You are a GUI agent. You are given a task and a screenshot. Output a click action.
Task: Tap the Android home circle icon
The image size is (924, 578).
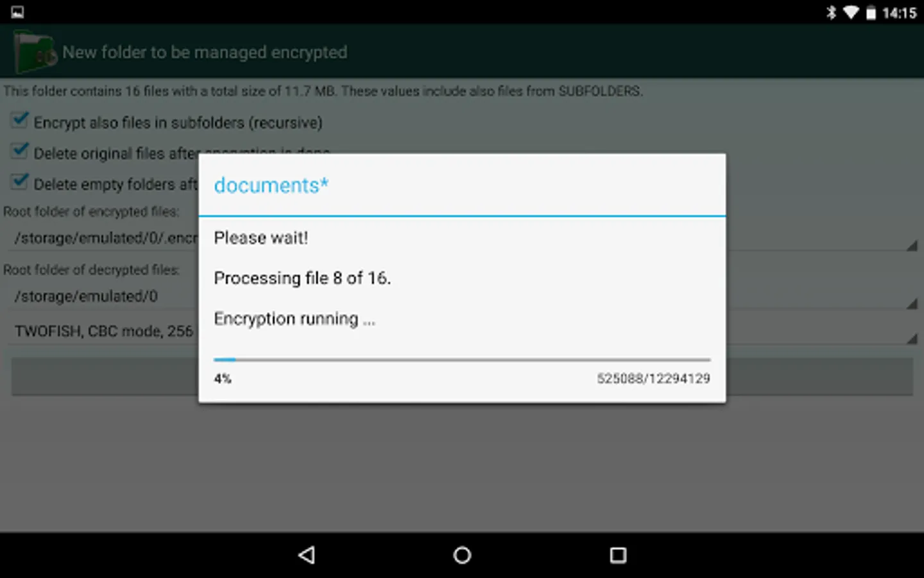click(x=462, y=555)
